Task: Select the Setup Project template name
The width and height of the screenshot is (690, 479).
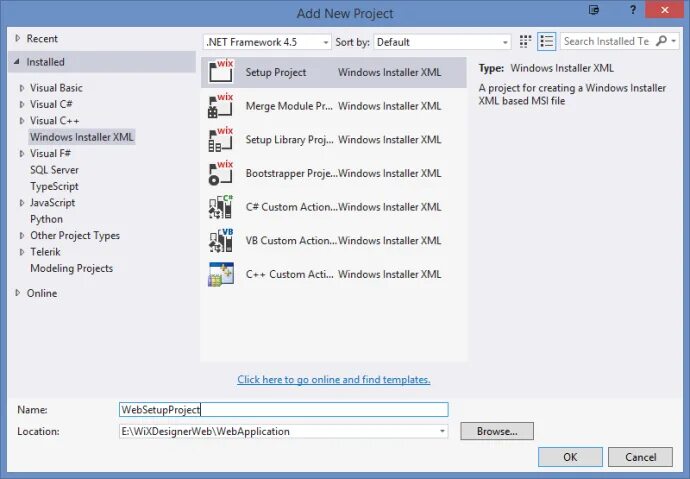Action: coord(275,72)
